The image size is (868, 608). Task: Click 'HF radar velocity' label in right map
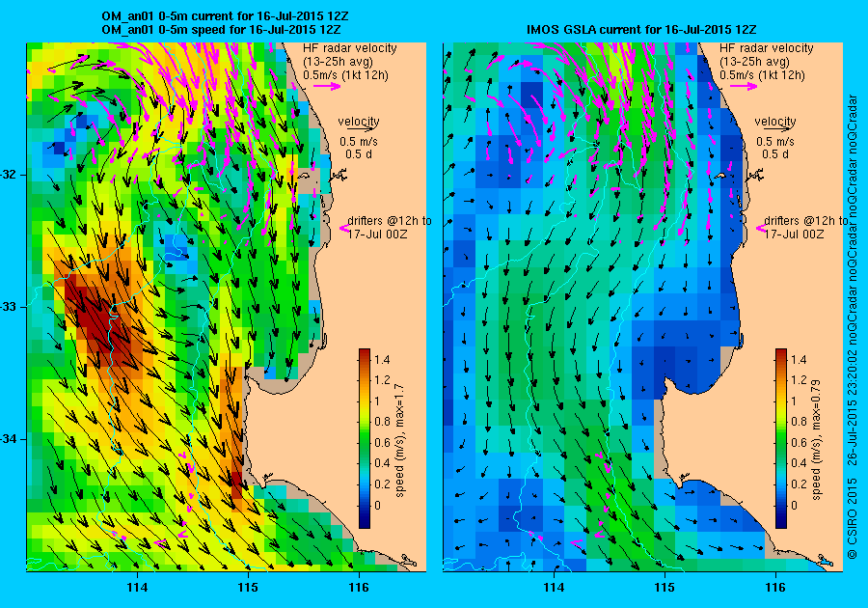coord(767,48)
